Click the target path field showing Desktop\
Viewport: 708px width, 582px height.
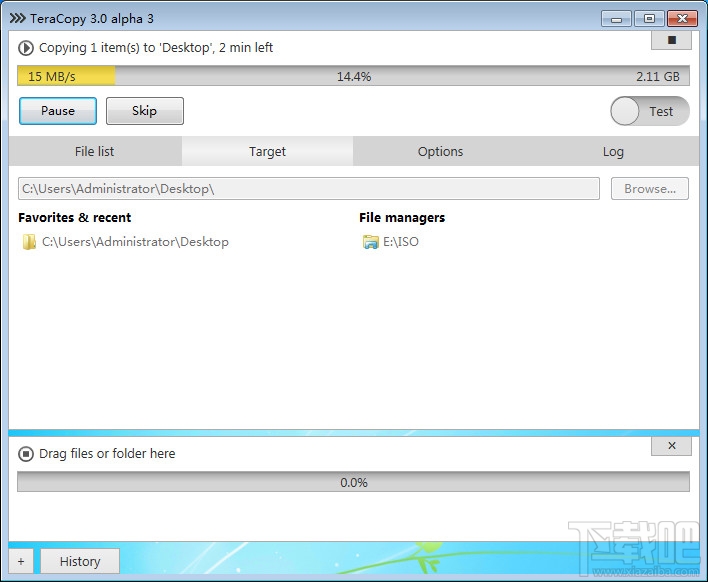click(309, 188)
